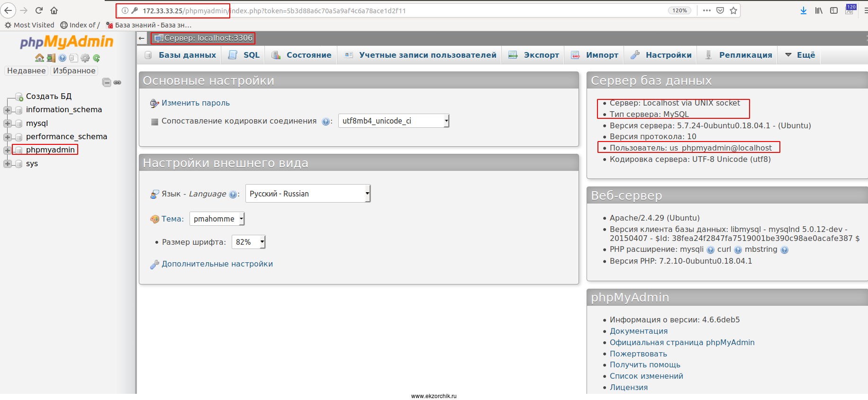The height and width of the screenshot is (400, 868).
Task: Open the font size 82% dropdown
Action: click(248, 242)
